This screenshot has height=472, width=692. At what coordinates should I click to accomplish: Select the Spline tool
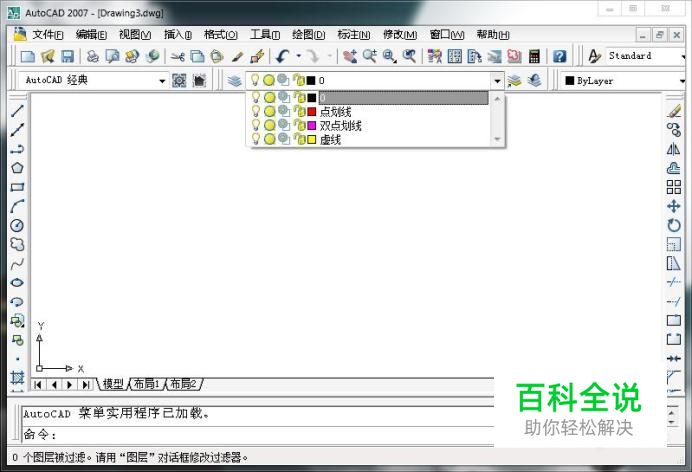(x=17, y=264)
